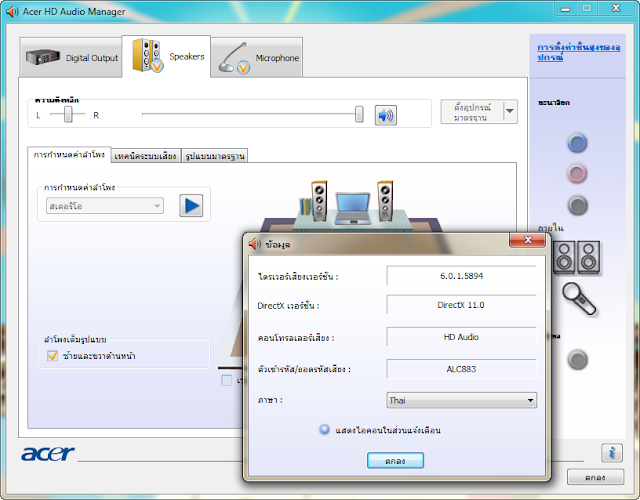This screenshot has width=640, height=500.
Task: Close the ข้อมูล information dialog
Action: click(527, 240)
